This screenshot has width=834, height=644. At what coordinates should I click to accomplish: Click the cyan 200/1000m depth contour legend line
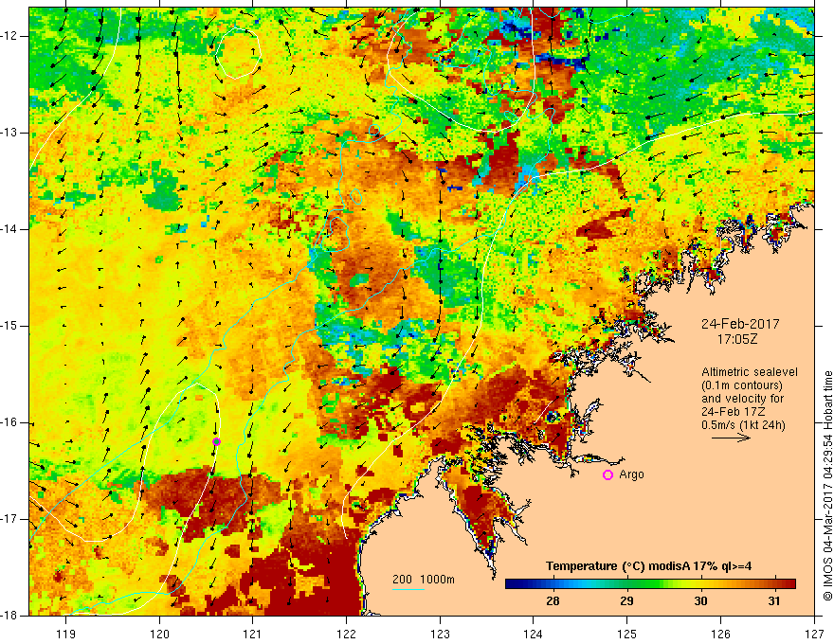click(408, 589)
